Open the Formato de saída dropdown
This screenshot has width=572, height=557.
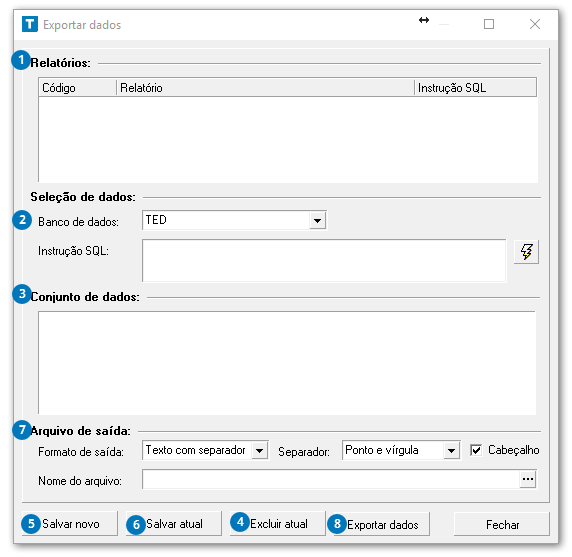coord(259,450)
